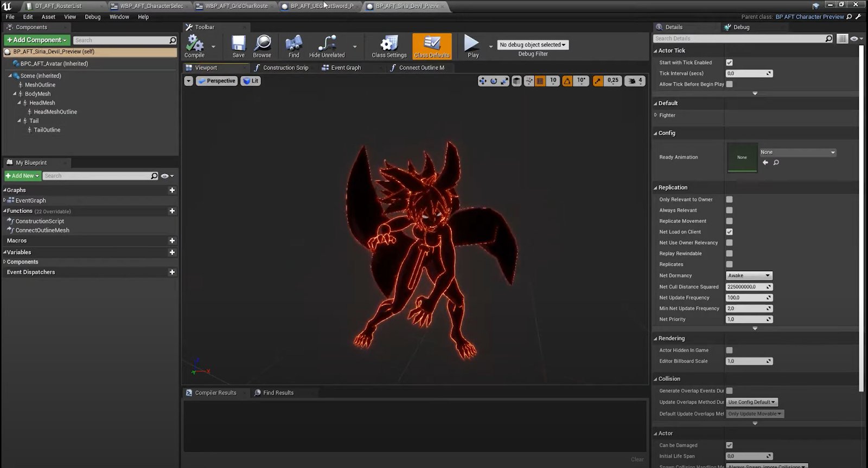Click the Lit view mode button

click(x=251, y=81)
